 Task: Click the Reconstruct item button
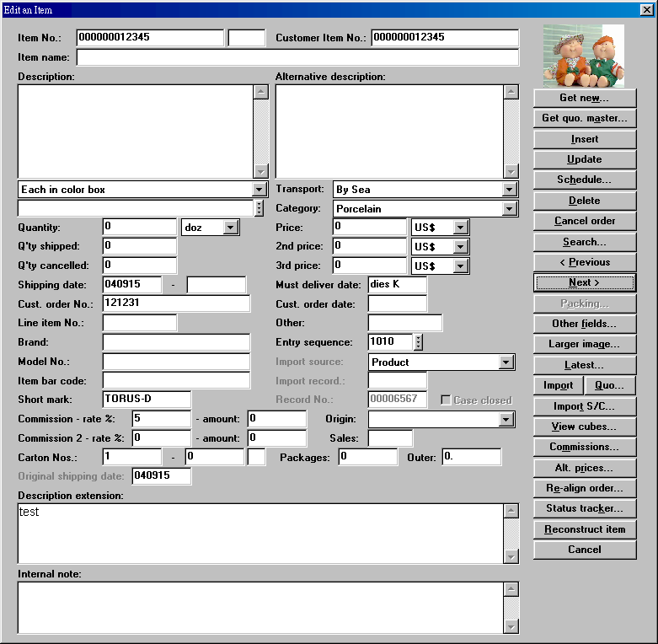[x=584, y=529]
